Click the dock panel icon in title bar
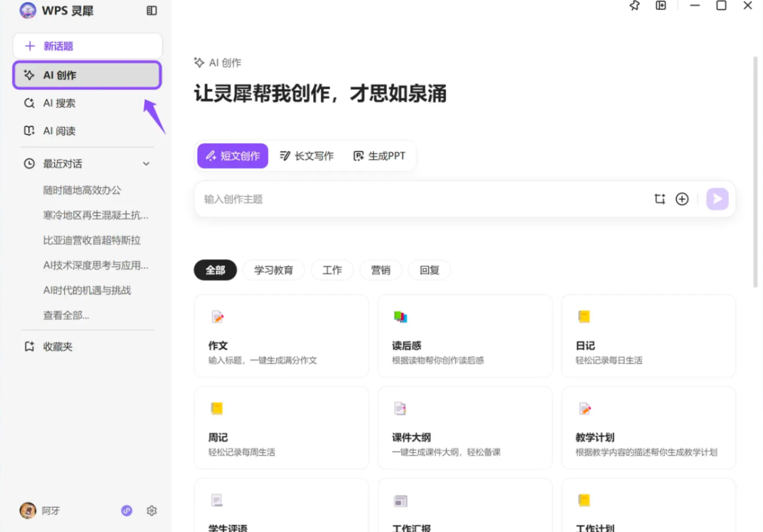The height and width of the screenshot is (532, 763). tap(661, 5)
